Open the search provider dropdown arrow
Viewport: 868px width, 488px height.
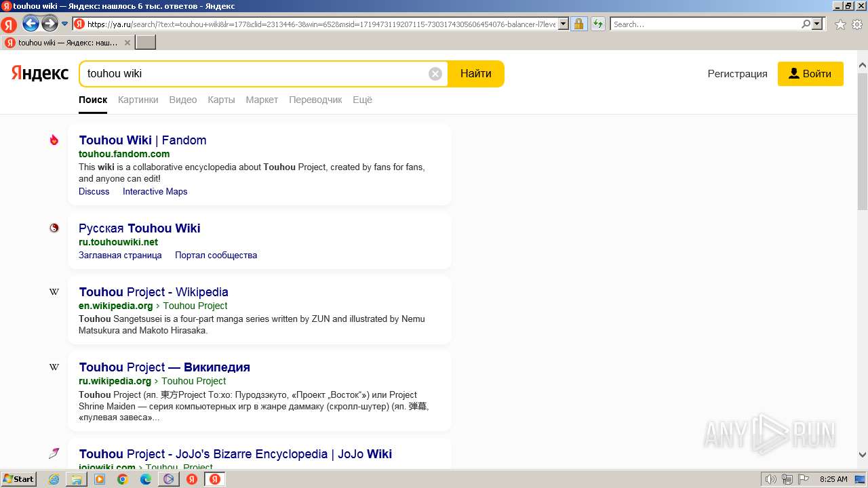pyautogui.click(x=817, y=24)
